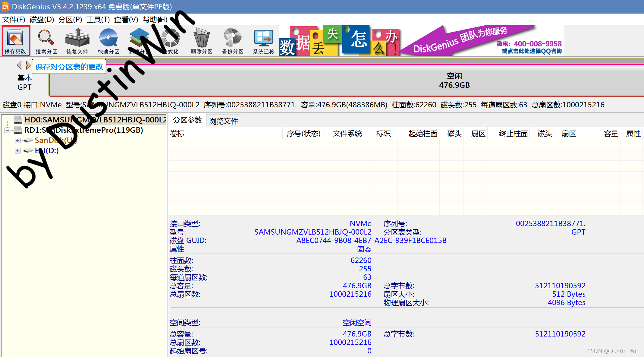Screen dimensions: 644x357
Task: Start the System Migration (系统迁移) tool
Action: tap(263, 41)
